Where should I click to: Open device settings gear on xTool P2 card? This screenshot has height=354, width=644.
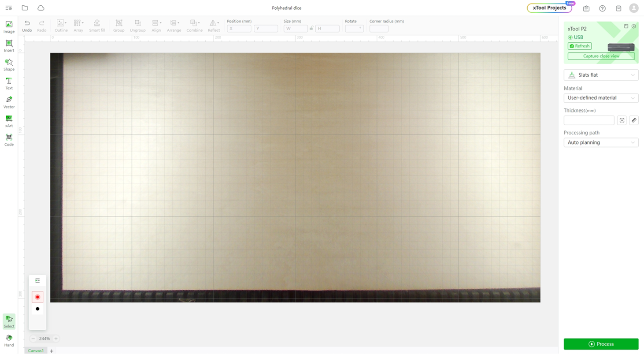tap(633, 26)
